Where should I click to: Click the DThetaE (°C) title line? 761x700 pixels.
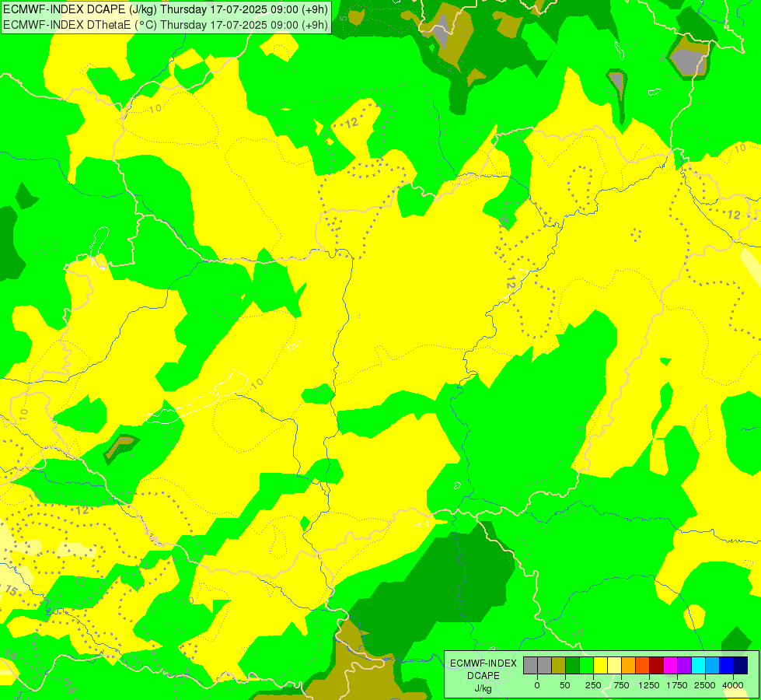click(166, 24)
